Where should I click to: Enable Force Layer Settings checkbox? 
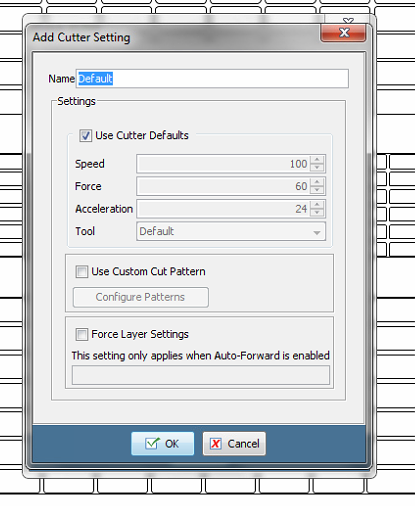[x=82, y=334]
